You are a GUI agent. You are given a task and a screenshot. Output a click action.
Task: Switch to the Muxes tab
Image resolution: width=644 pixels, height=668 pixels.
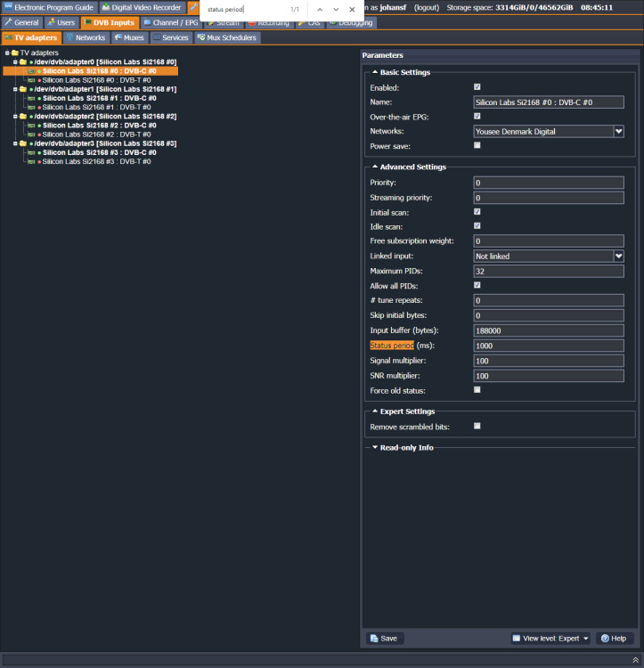click(129, 37)
